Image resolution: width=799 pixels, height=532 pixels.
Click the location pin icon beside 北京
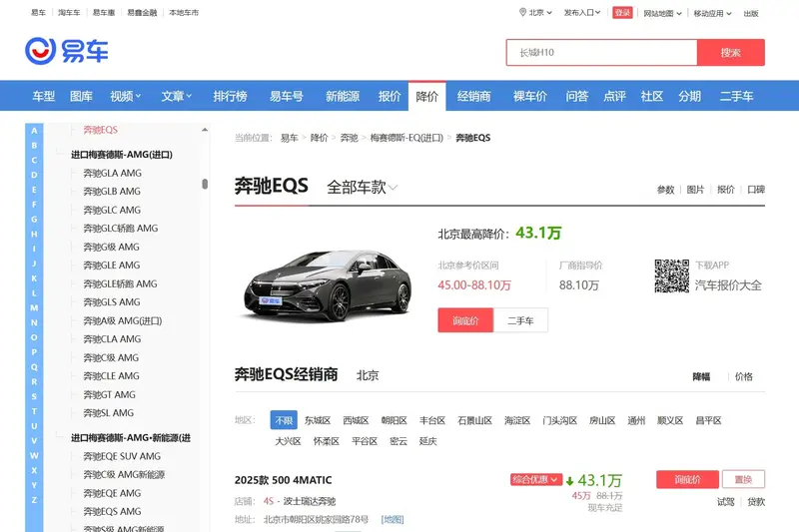point(522,12)
